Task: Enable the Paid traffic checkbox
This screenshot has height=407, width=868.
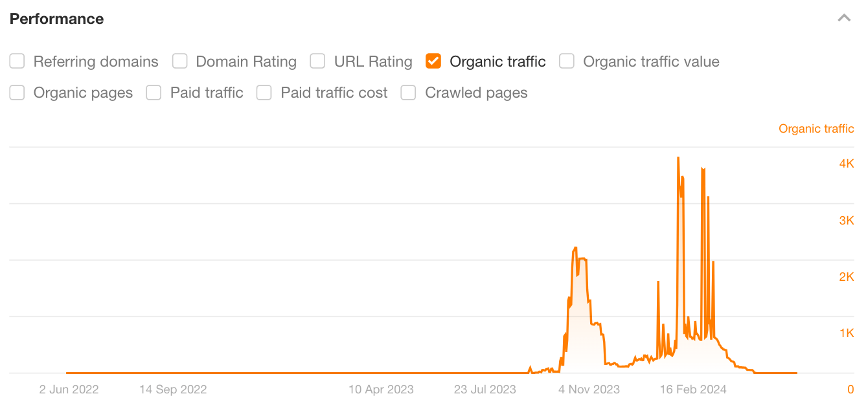Action: coord(154,93)
